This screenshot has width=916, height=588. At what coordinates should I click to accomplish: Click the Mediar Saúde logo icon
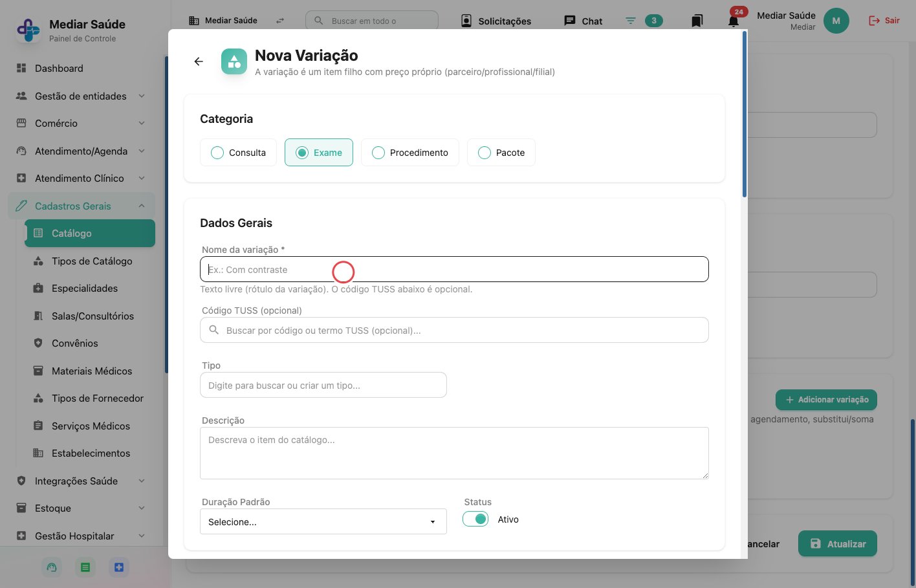coord(28,30)
